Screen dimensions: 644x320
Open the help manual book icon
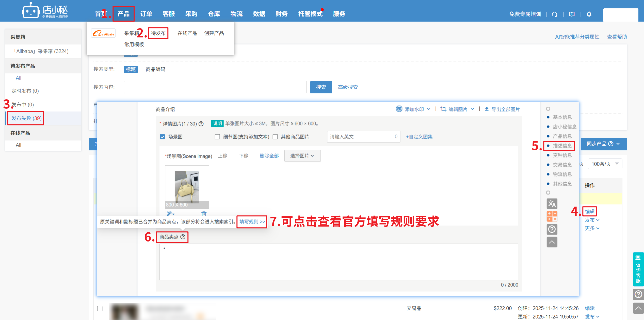572,14
